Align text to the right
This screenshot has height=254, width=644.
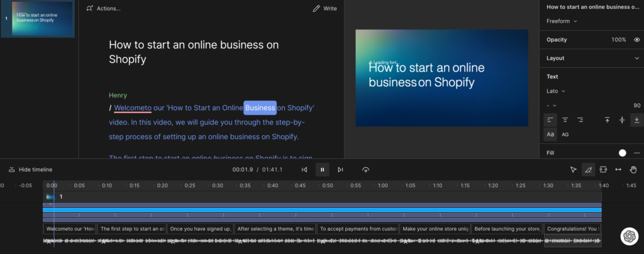click(x=580, y=119)
